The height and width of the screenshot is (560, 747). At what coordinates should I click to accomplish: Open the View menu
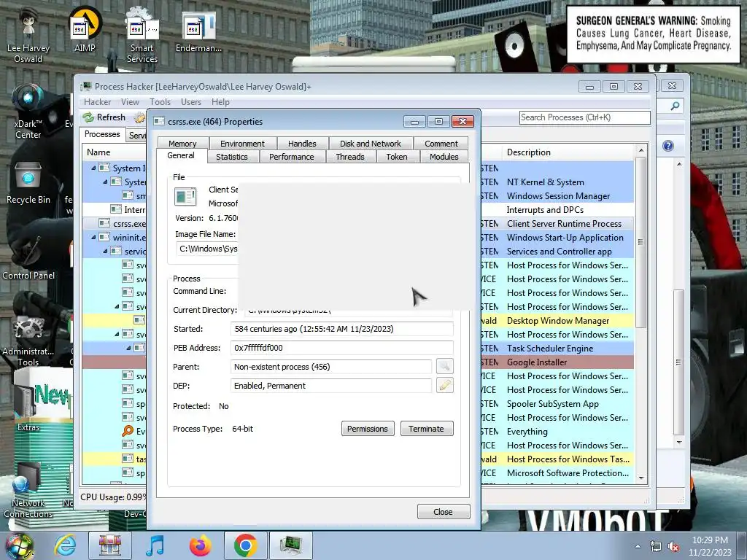tap(130, 102)
